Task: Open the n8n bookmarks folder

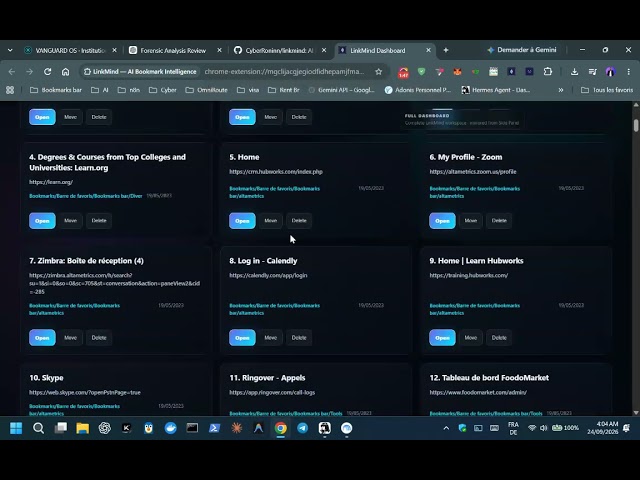Action: (129, 90)
